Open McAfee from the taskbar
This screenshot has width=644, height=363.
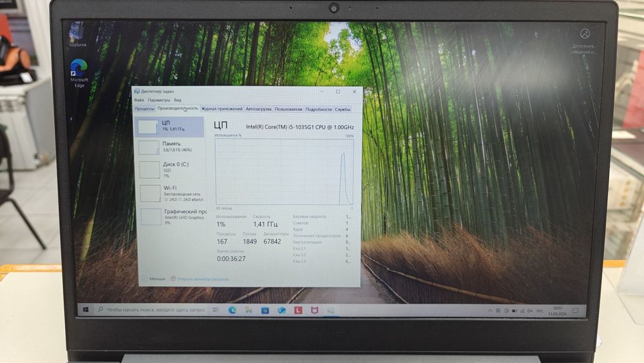click(x=315, y=310)
